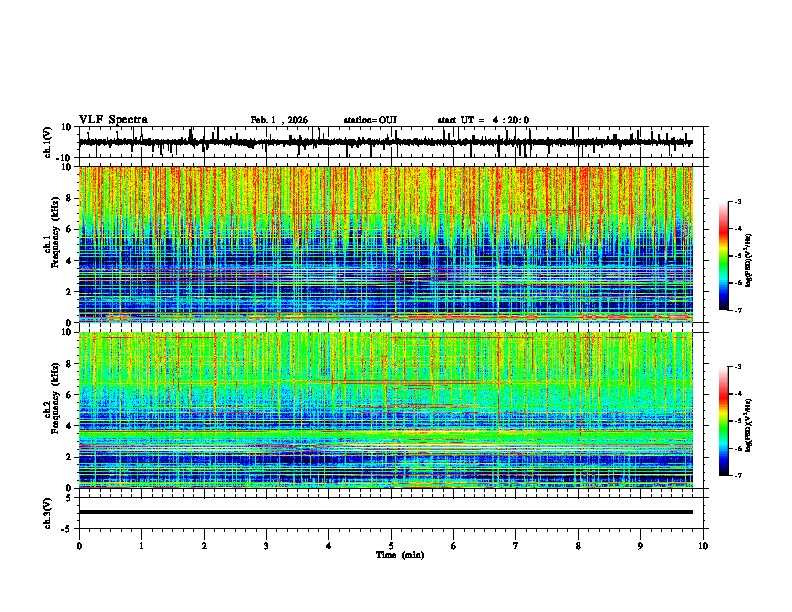
Task: Click the '8' kHz tick of ch.2 spectrogram
Action: pos(69,364)
